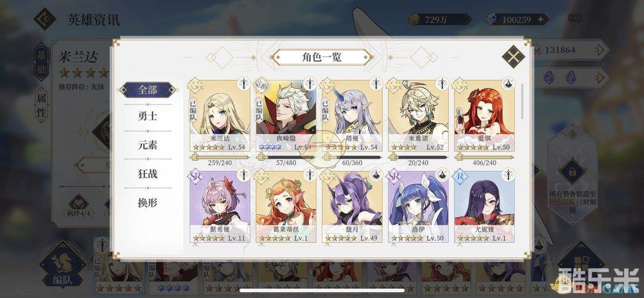This screenshot has width=644, height=298.
Task: Click the hero list vertical scrollbar
Action: pyautogui.click(x=523, y=101)
